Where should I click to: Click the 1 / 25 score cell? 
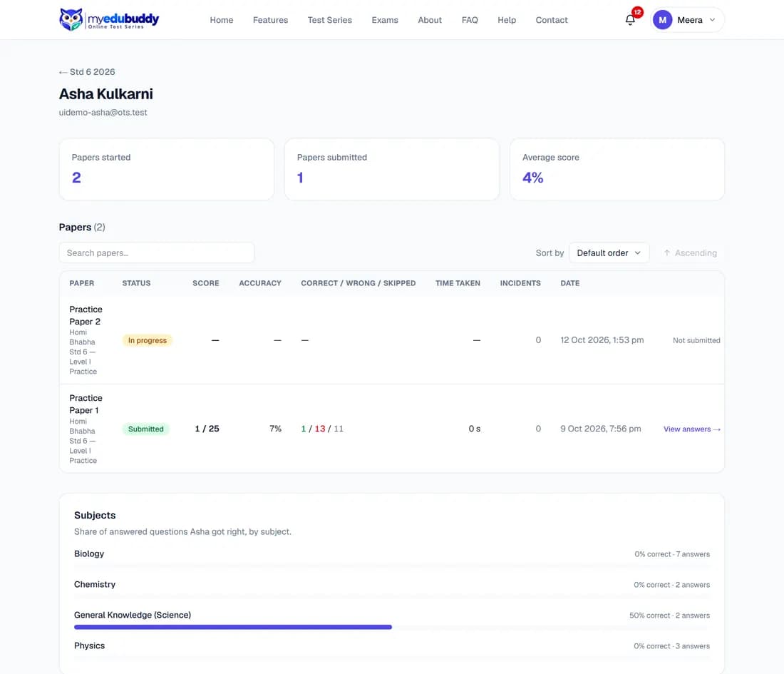point(207,429)
